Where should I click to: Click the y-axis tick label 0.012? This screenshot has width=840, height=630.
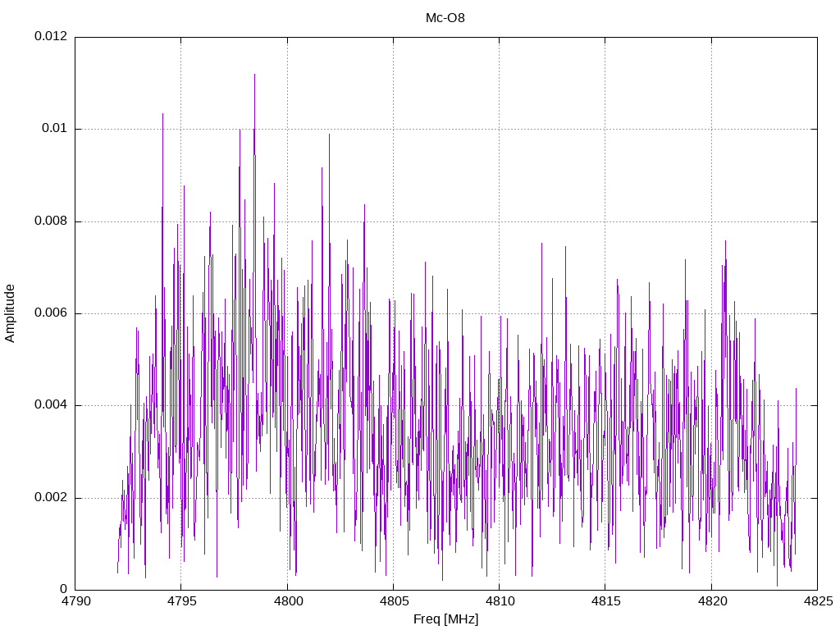pos(51,36)
